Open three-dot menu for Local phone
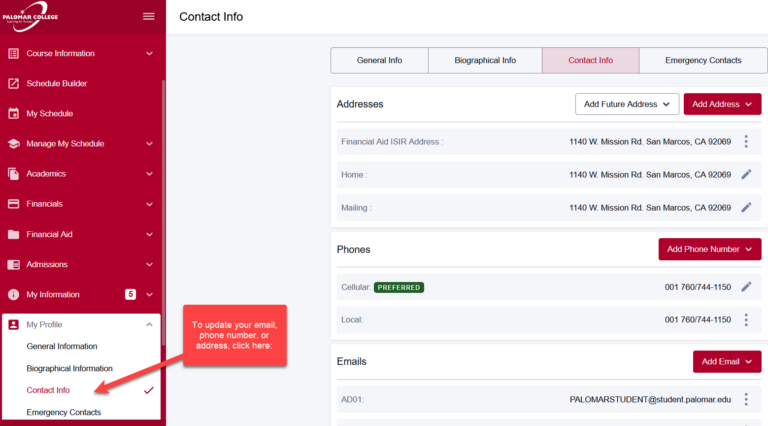 pos(746,320)
